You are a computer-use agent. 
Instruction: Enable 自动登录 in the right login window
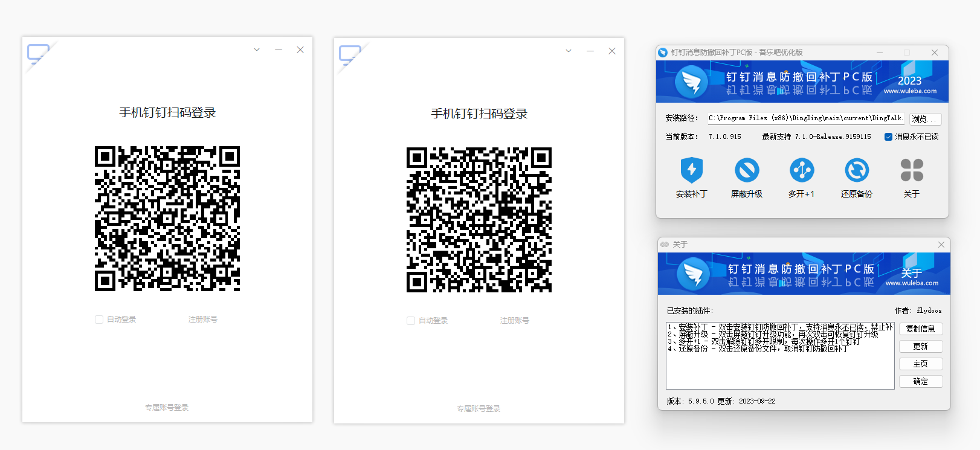(411, 321)
